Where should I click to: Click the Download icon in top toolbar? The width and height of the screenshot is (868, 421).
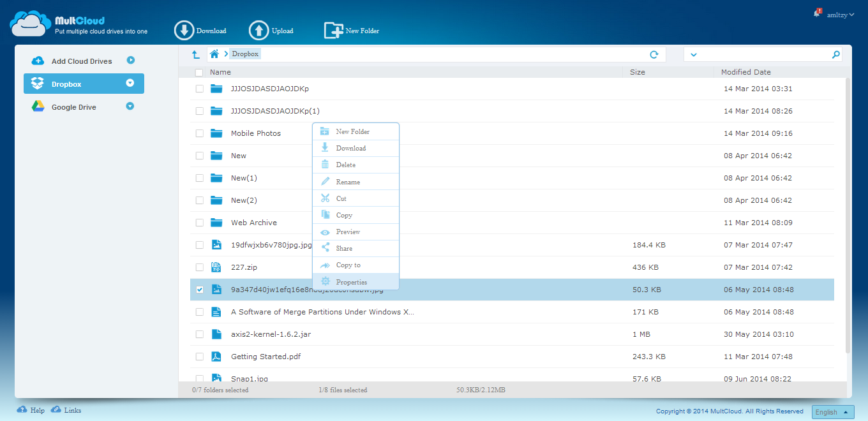tap(184, 30)
